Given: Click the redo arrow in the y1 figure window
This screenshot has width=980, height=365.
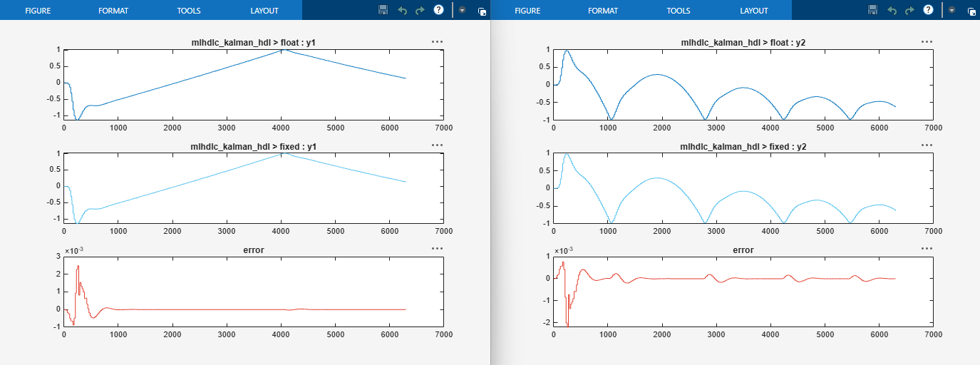Looking at the screenshot, I should [420, 11].
